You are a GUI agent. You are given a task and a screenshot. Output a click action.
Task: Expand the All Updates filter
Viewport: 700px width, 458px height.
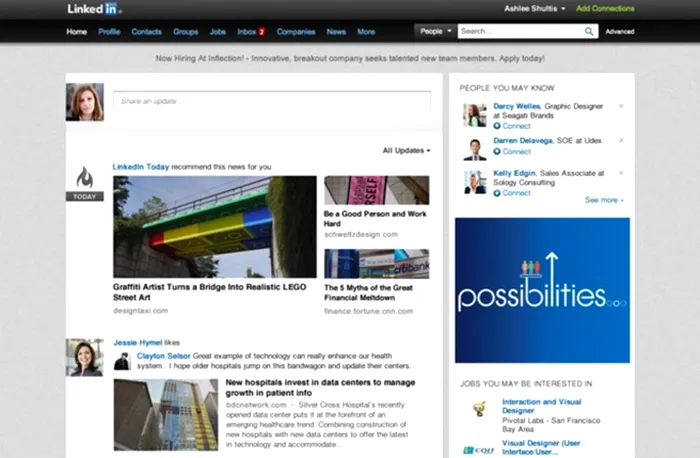pyautogui.click(x=406, y=150)
